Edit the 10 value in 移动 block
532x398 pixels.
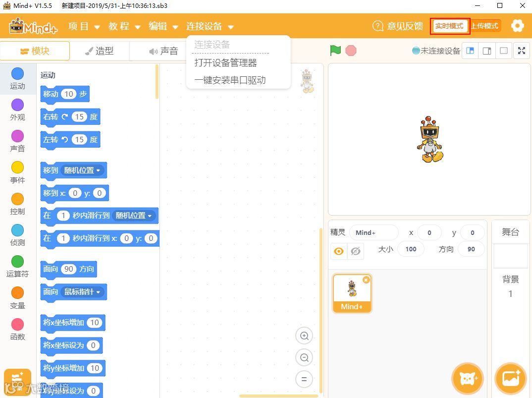coord(69,94)
